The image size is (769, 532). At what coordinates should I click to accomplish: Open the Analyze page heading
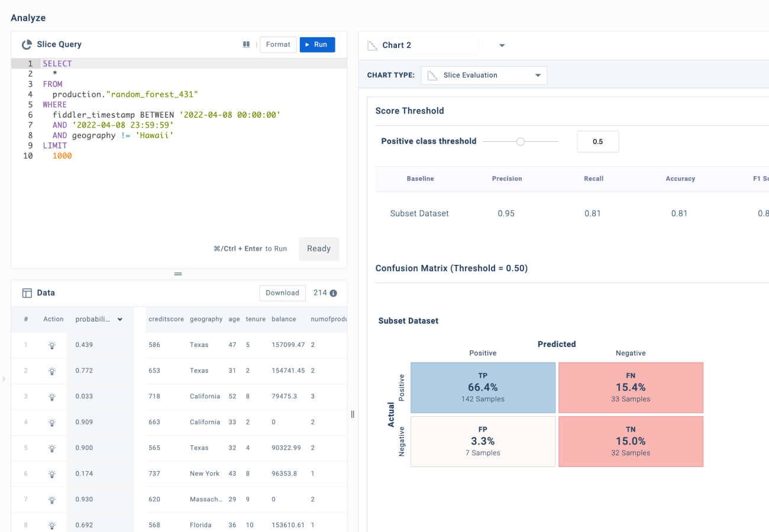pyautogui.click(x=28, y=18)
